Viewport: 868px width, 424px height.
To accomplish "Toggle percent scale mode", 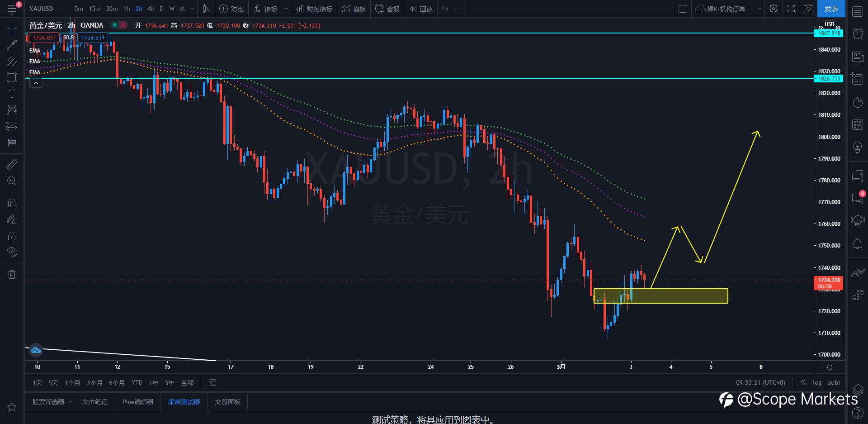I will (x=803, y=383).
